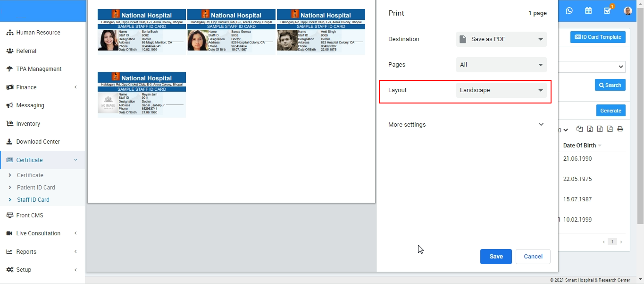644x284 pixels.
Task: Export table as CSV icon
Action: coord(600,129)
